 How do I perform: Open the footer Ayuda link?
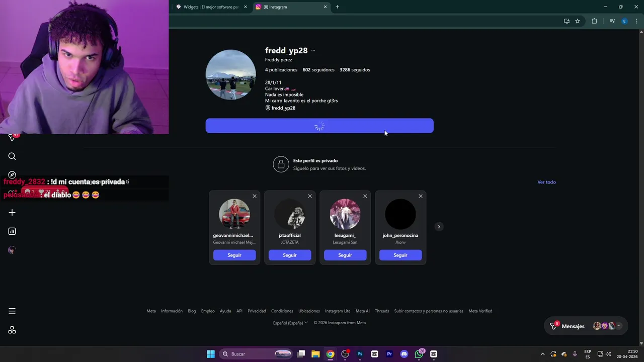[x=225, y=311]
